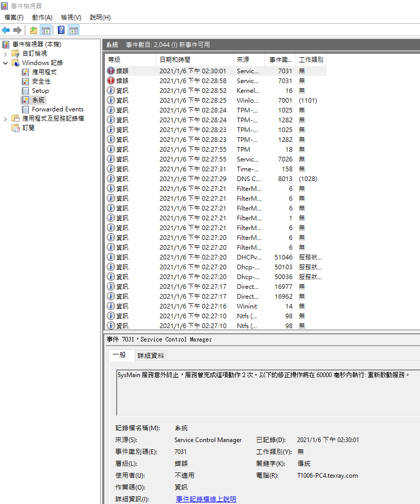Click info icon of Kernel event 16
This screenshot has width=420, height=504.
(110, 90)
